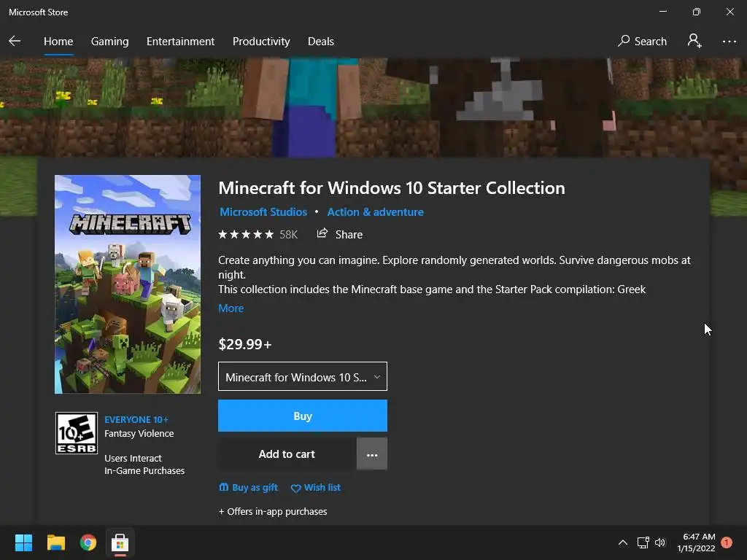Viewport: 747px width, 560px height.
Task: Click the Offers in-app purchases text
Action: 273,511
